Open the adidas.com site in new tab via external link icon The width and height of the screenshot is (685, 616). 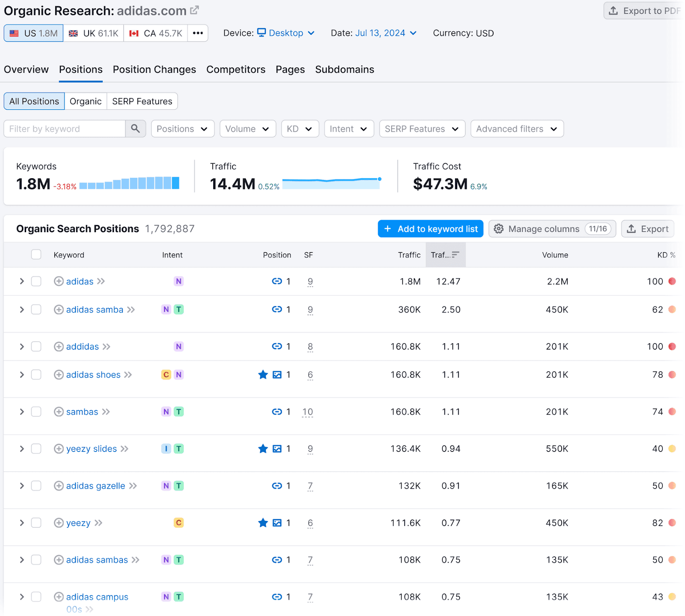pyautogui.click(x=194, y=9)
